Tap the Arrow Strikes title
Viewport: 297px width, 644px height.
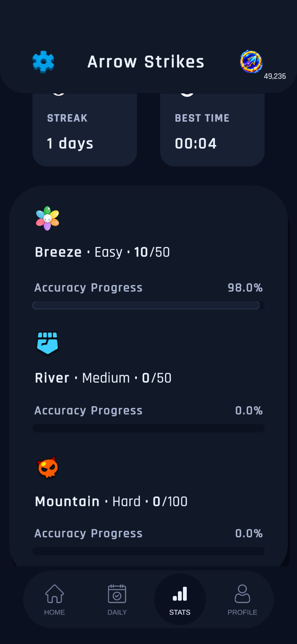pyautogui.click(x=146, y=62)
